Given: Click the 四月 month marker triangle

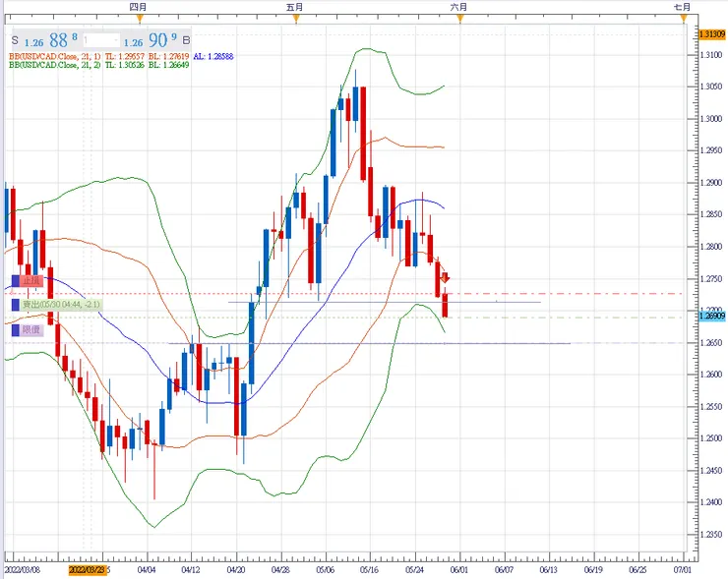Looking at the screenshot, I should click(140, 19).
